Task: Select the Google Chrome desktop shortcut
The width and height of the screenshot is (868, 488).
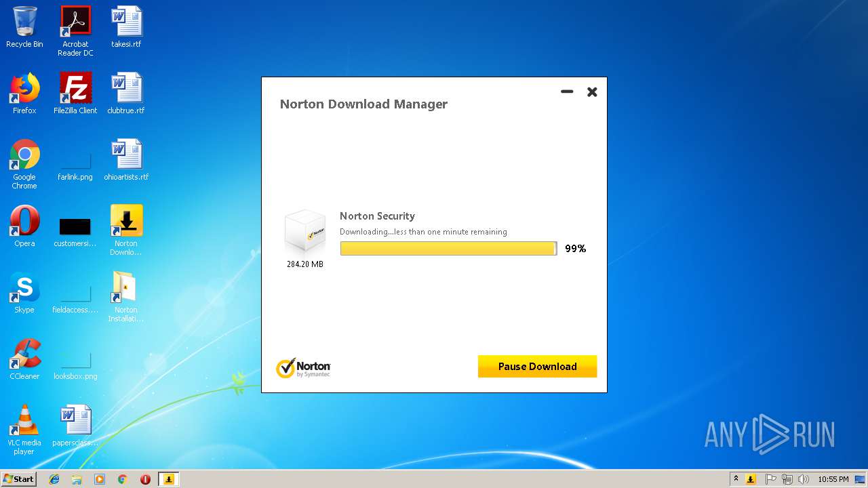Action: click(24, 165)
